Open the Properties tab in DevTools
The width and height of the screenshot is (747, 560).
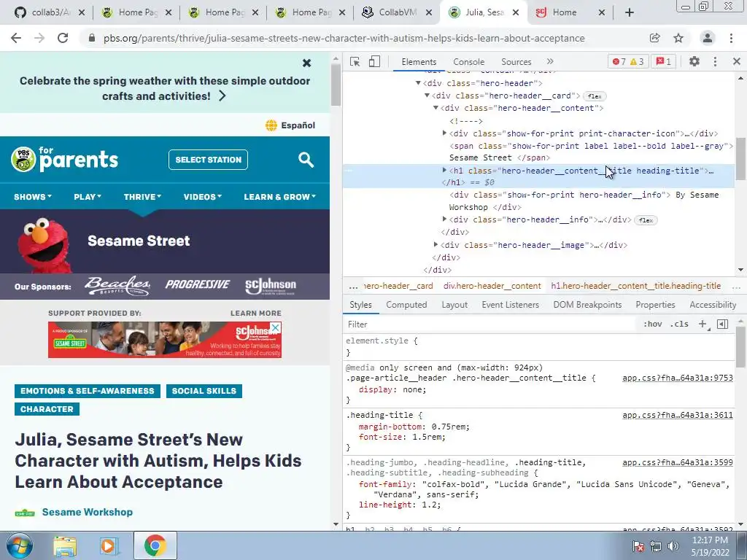(655, 305)
